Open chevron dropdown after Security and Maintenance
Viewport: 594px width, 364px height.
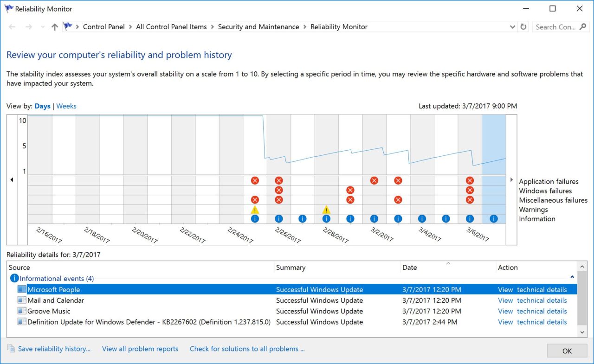(305, 27)
